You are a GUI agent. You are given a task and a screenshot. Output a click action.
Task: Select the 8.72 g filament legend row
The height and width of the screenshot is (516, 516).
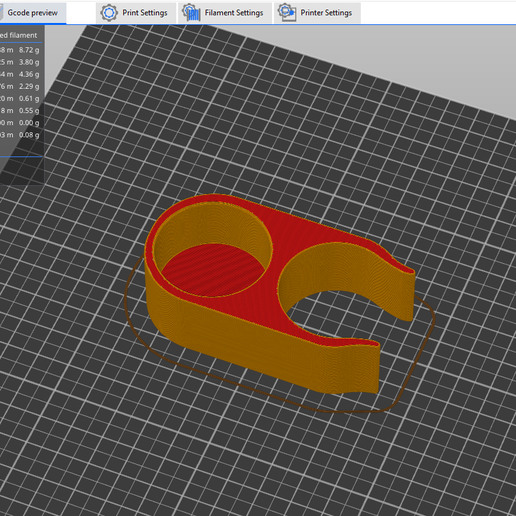click(x=21, y=50)
